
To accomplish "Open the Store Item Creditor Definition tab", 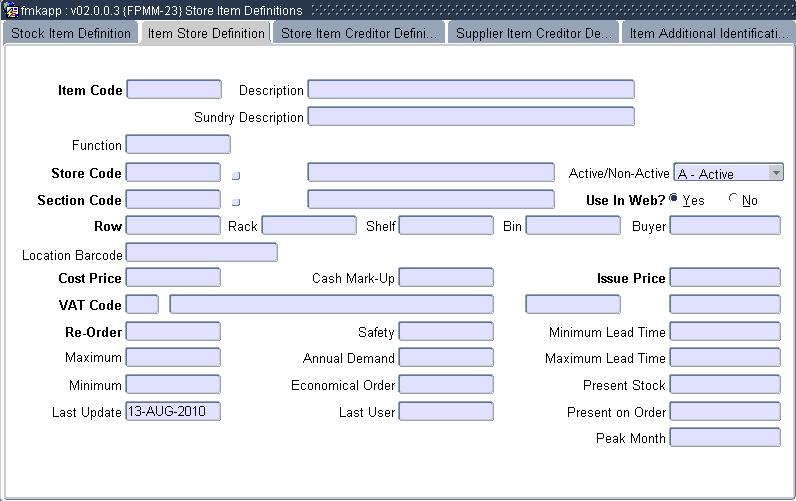I will pos(358,33).
